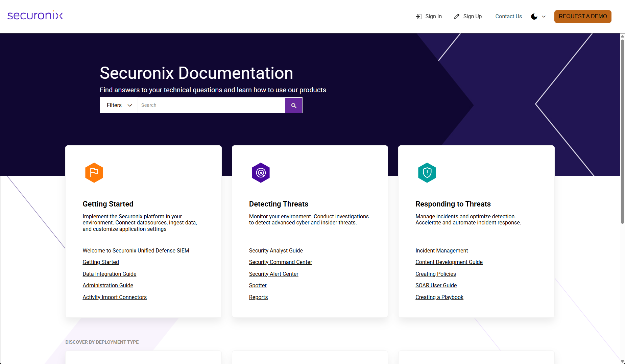Click the Sign Up pencil icon
Viewport: 625px width, 364px height.
[x=457, y=17]
